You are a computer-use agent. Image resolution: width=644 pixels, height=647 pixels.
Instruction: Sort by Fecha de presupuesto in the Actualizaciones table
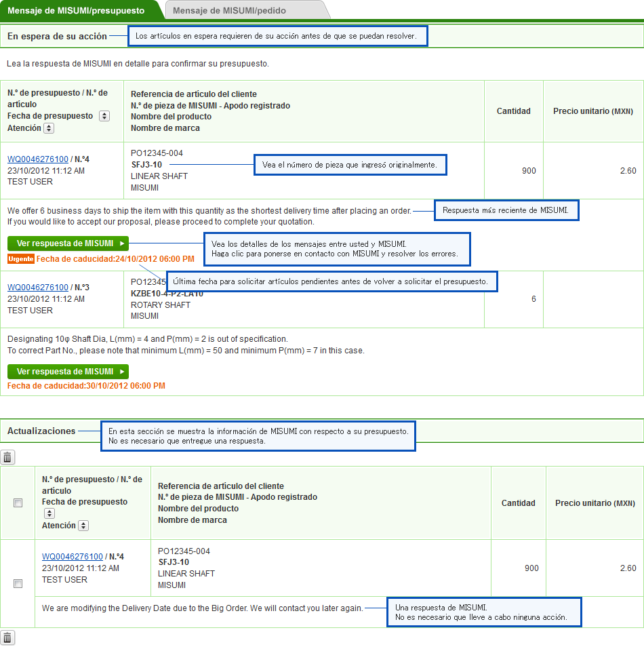(x=49, y=513)
